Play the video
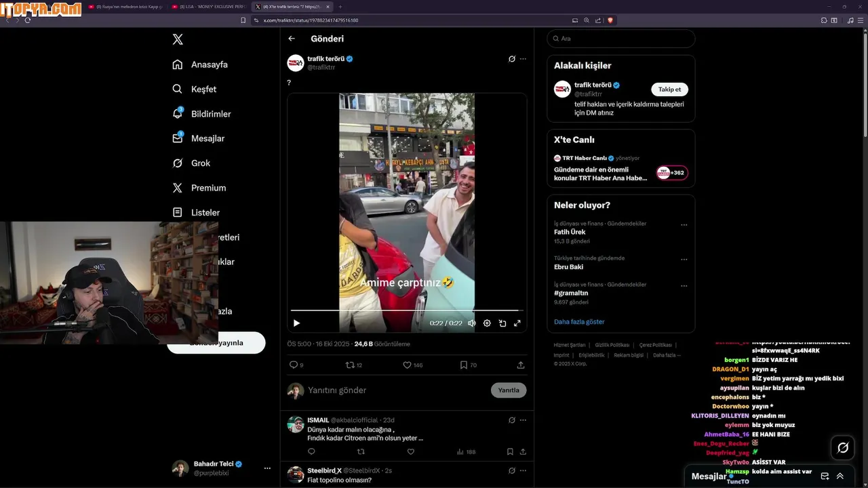Viewport: 868px width, 488px height. point(296,323)
